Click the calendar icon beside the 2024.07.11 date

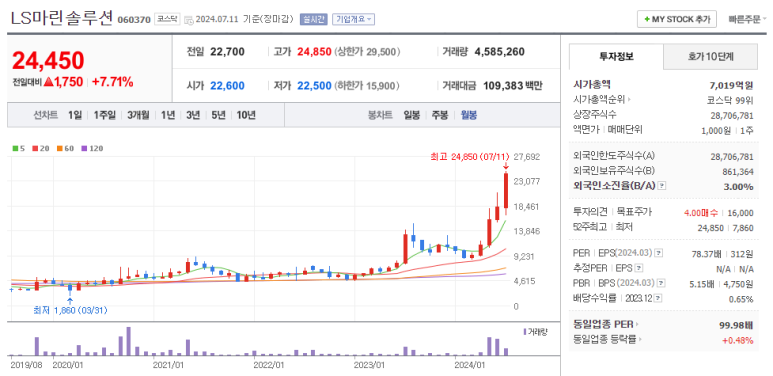189,20
